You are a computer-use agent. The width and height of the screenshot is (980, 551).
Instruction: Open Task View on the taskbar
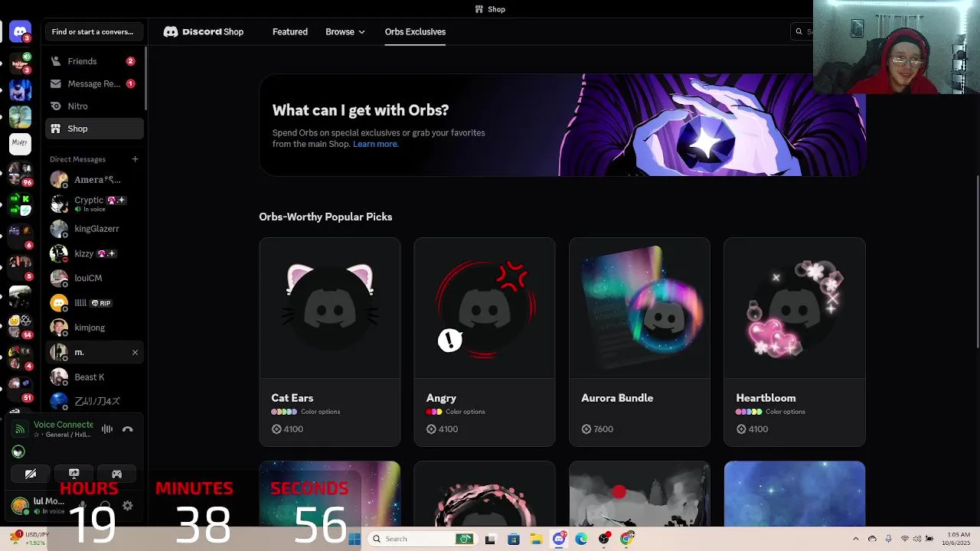pyautogui.click(x=490, y=539)
